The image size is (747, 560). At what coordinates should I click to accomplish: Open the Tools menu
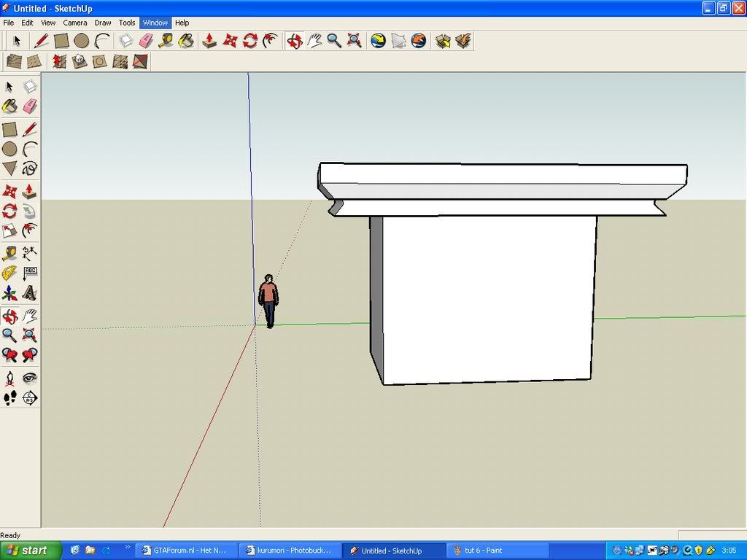pyautogui.click(x=127, y=23)
